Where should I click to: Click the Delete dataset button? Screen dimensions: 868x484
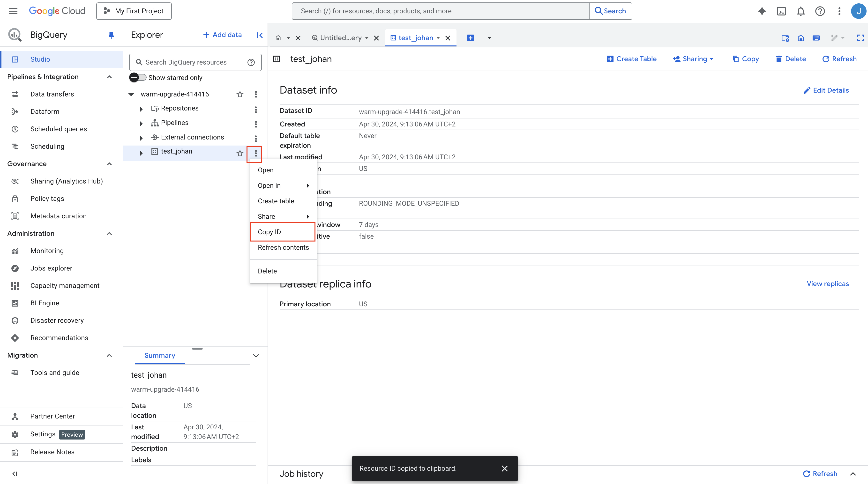click(791, 59)
